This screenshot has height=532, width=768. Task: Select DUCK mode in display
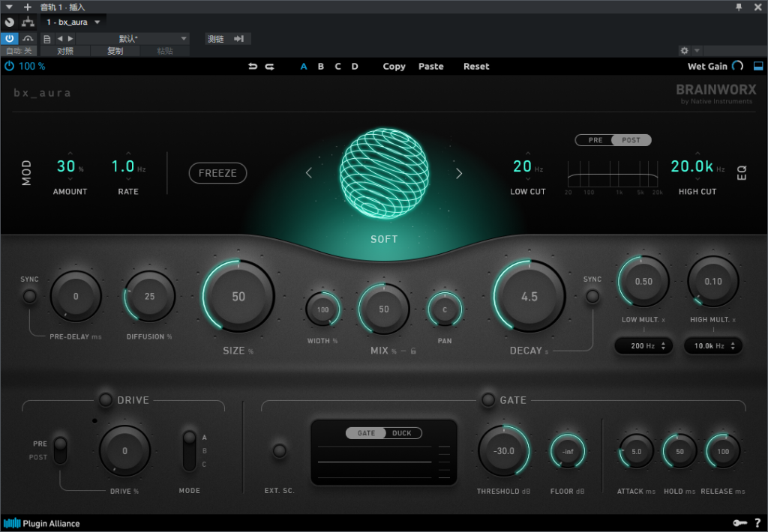click(x=402, y=433)
